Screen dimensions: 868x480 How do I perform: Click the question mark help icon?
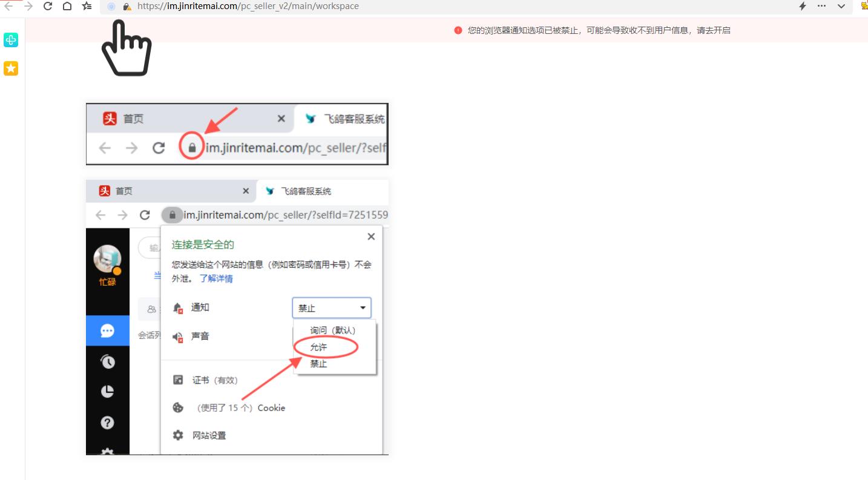coord(107,422)
